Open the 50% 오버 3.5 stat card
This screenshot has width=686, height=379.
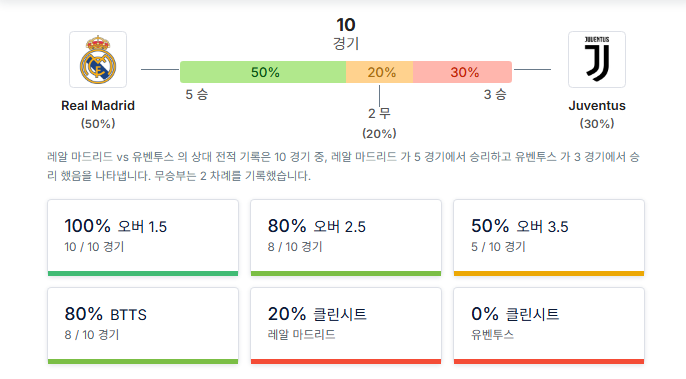(549, 238)
